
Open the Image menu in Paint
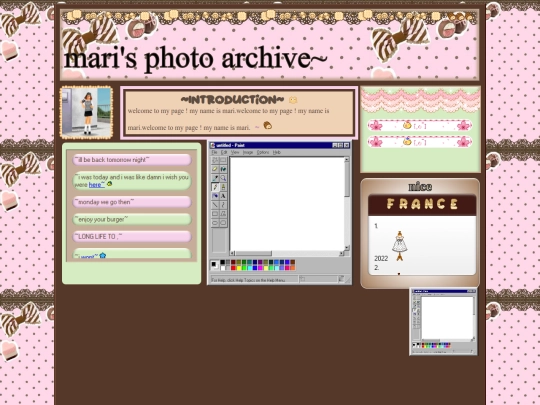tap(248, 152)
